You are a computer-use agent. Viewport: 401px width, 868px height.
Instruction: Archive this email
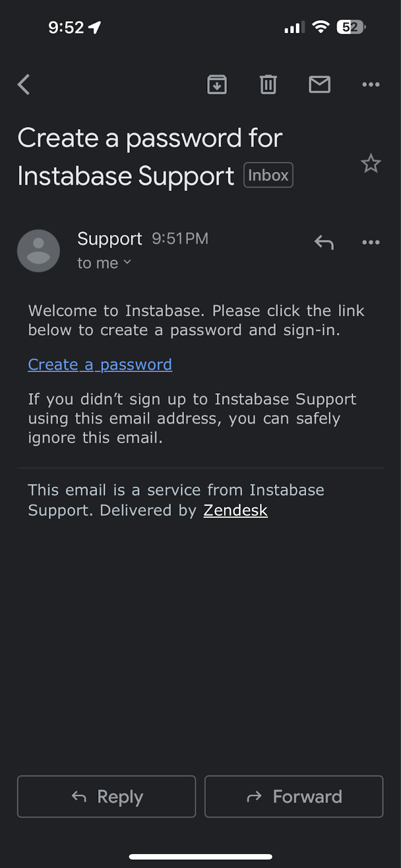[217, 85]
